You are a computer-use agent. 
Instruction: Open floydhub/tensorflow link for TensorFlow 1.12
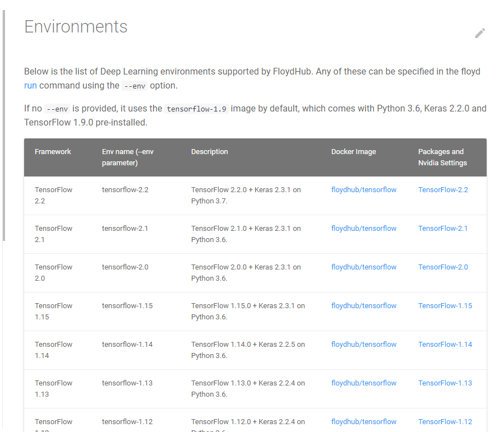[x=363, y=422]
